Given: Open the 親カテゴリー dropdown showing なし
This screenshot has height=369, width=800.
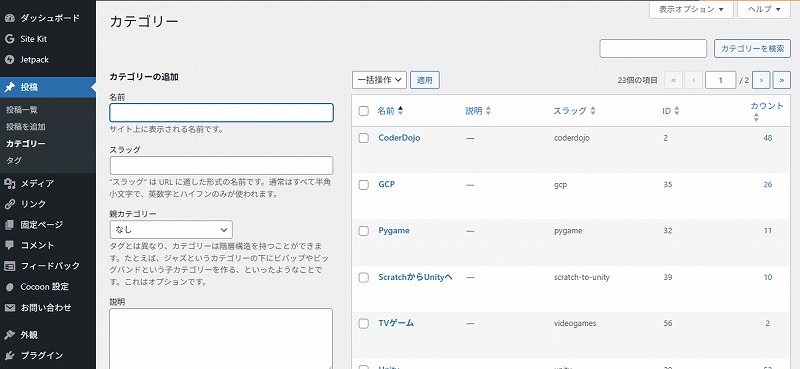Looking at the screenshot, I should [171, 230].
